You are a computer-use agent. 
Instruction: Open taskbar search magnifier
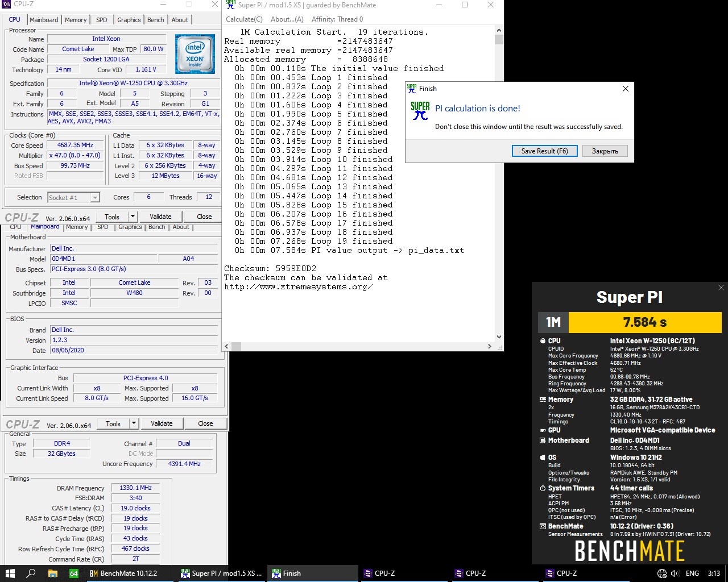tap(31, 573)
